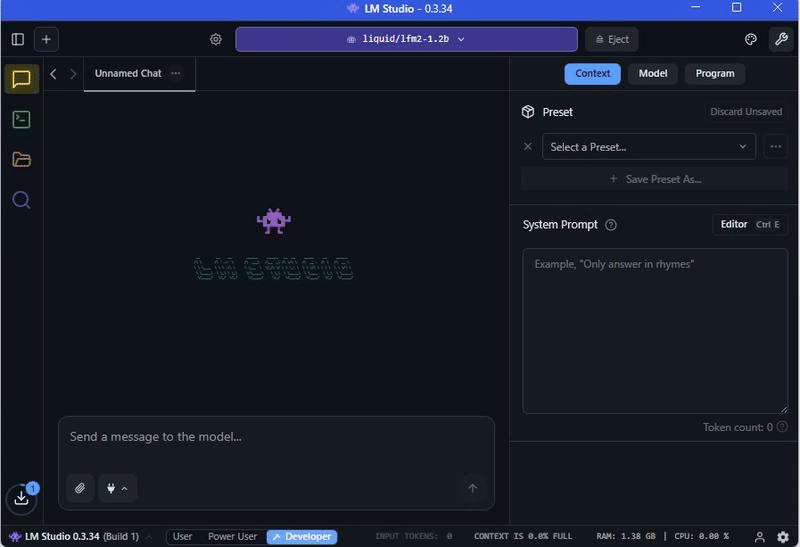Open preset options ellipsis button
This screenshot has width=800, height=547.
point(776,147)
